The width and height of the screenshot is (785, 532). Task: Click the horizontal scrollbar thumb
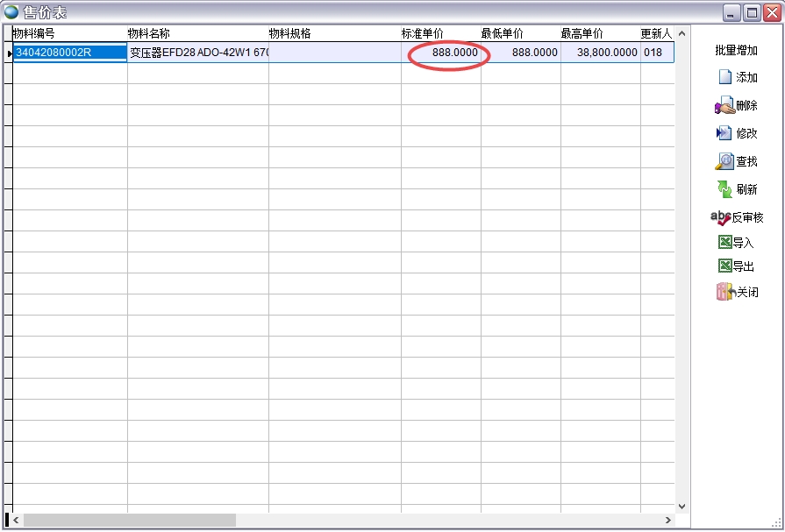click(130, 521)
